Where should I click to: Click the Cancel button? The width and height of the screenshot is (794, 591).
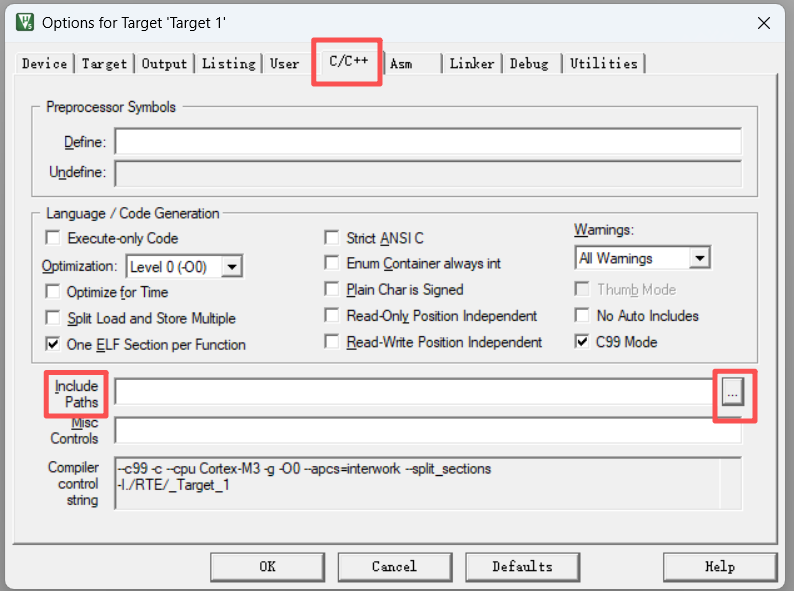coord(394,567)
